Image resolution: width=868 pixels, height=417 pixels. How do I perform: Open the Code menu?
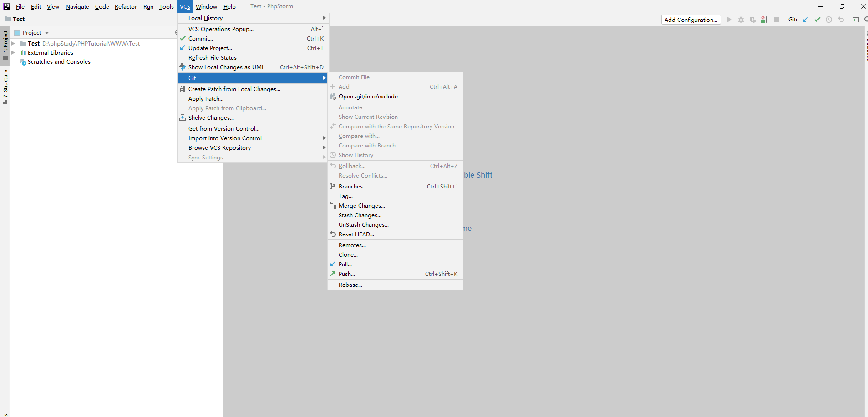click(x=102, y=6)
